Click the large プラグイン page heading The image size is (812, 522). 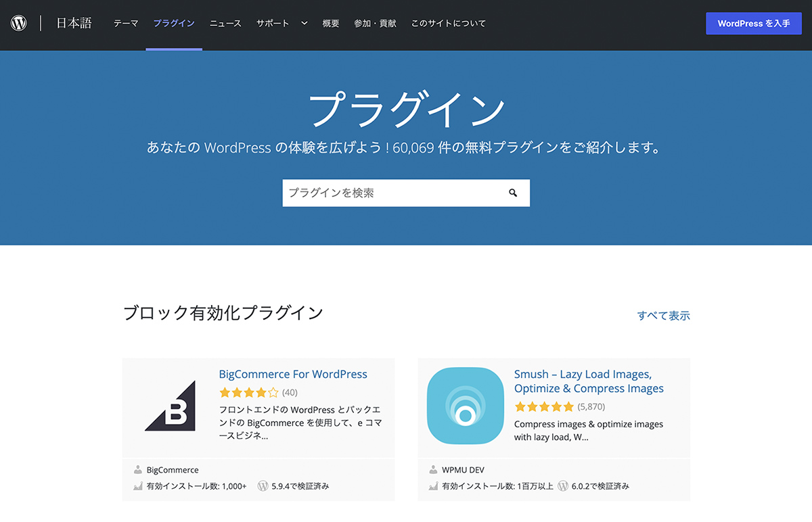[x=406, y=109]
